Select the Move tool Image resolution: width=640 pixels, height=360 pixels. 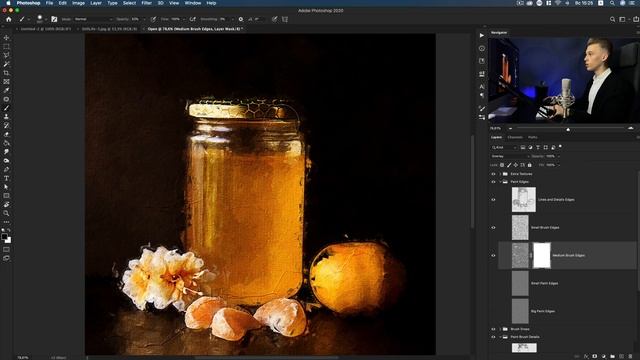click(x=6, y=38)
